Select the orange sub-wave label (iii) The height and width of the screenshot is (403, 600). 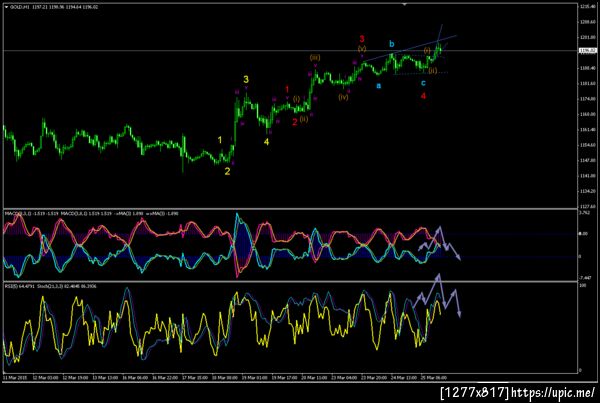(x=315, y=57)
